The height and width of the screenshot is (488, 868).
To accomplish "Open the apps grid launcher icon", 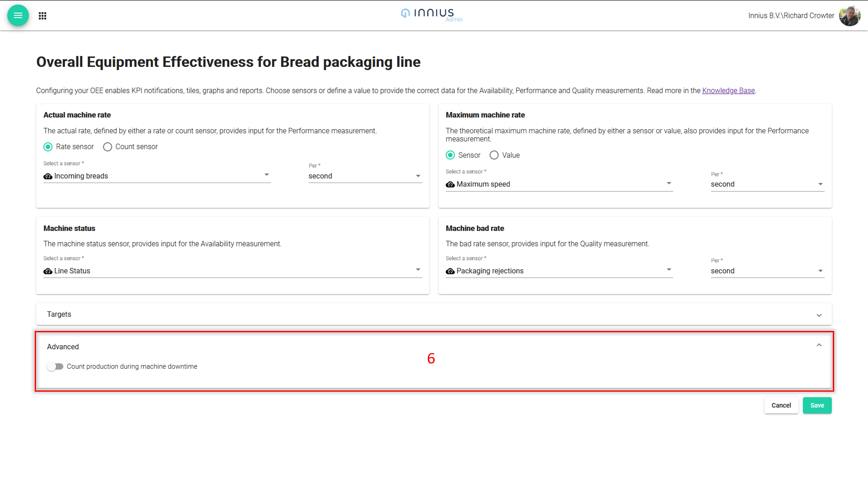I will tap(43, 16).
